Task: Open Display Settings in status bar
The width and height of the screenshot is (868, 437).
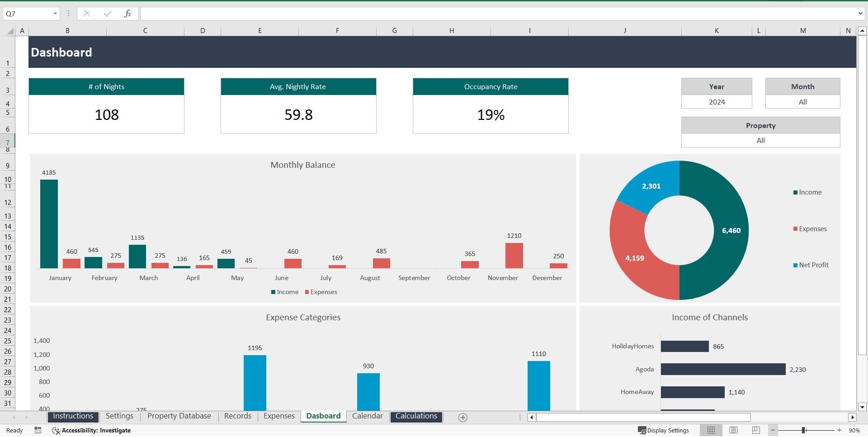Action: point(663,430)
